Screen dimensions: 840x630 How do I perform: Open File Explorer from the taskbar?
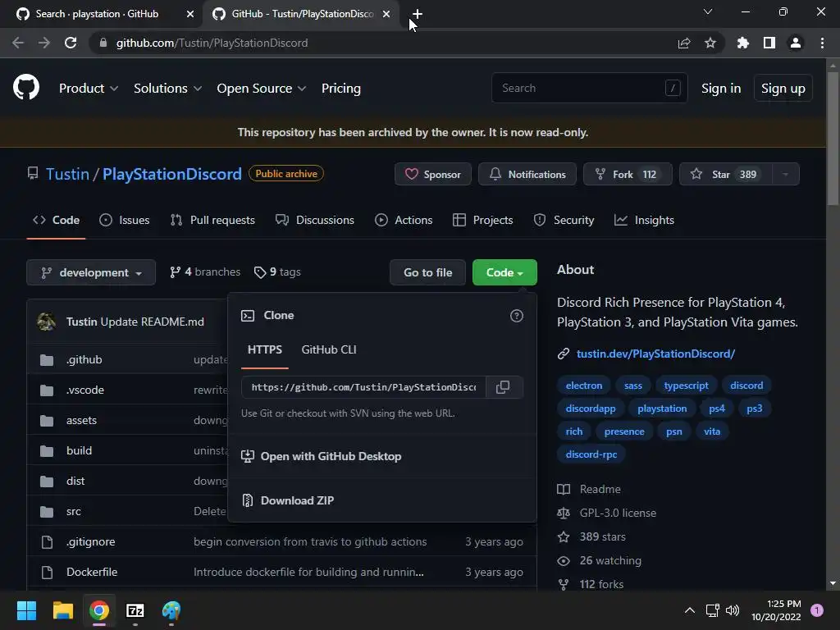62,610
